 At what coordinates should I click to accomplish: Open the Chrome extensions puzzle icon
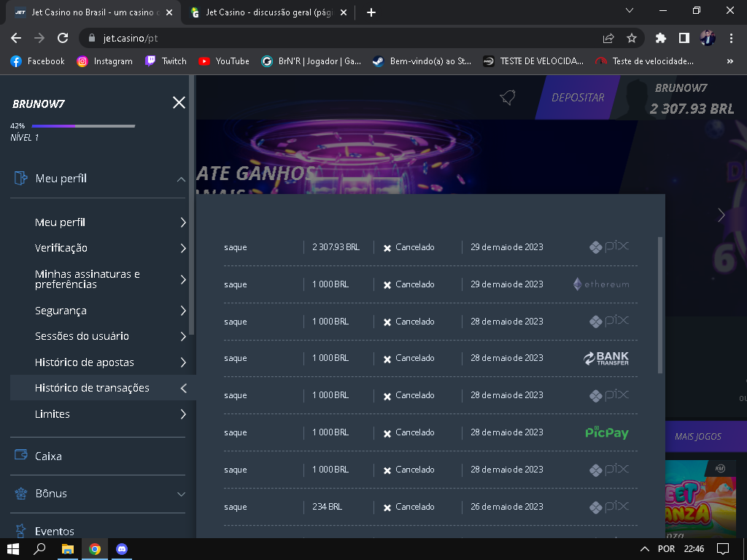point(661,38)
